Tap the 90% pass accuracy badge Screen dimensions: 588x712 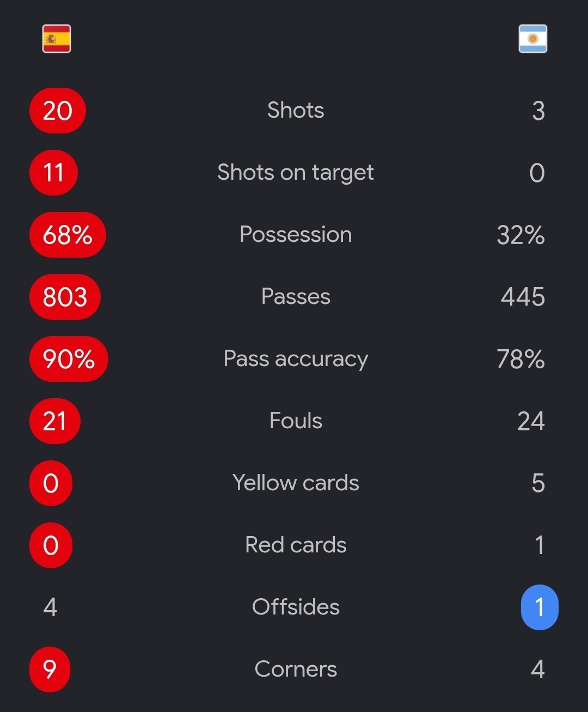point(69,359)
